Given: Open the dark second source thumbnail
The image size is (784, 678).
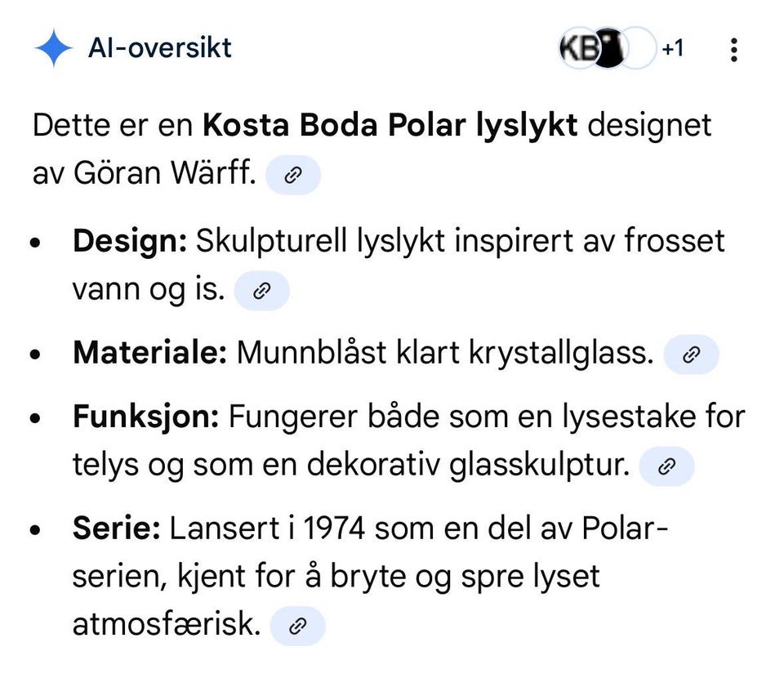Looking at the screenshot, I should 608,50.
